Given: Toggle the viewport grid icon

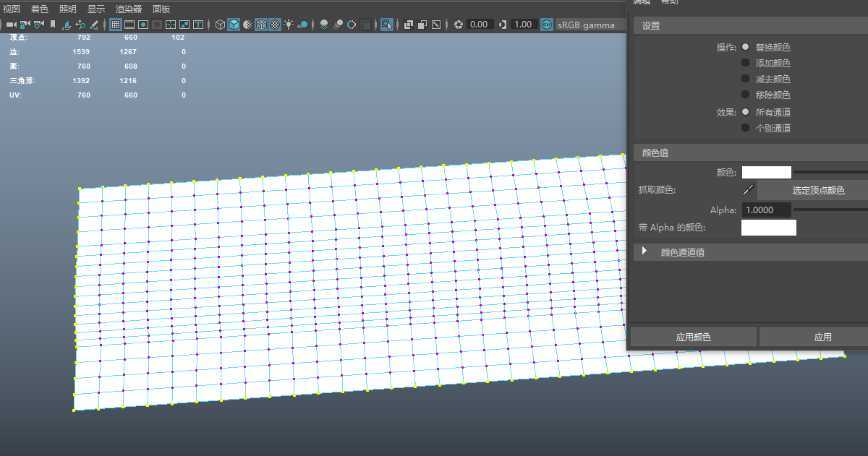Looking at the screenshot, I should tap(115, 25).
